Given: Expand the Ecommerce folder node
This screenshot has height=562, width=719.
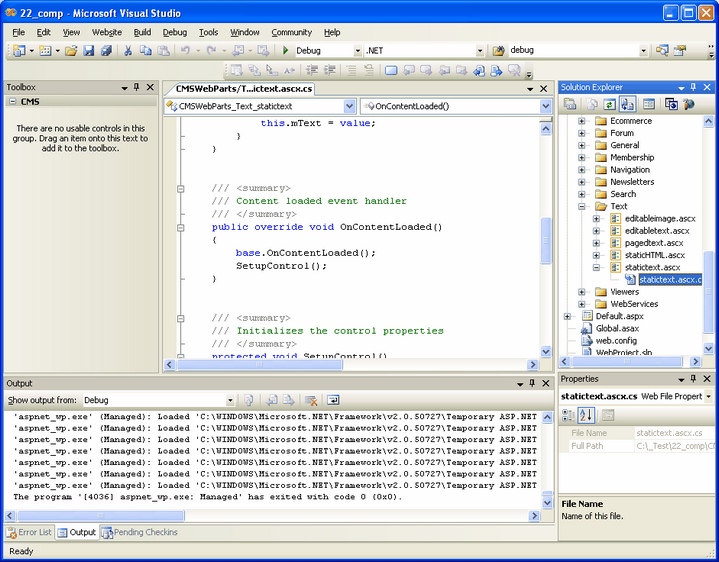Looking at the screenshot, I should point(581,121).
